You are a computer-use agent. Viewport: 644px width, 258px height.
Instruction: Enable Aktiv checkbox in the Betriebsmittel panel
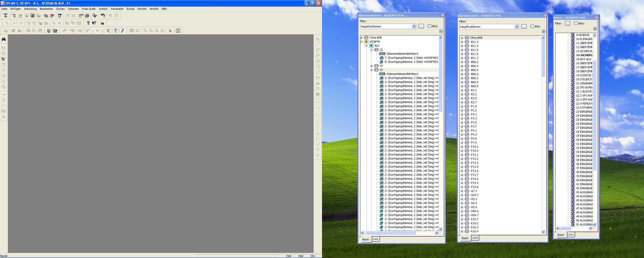pyautogui.click(x=532, y=26)
